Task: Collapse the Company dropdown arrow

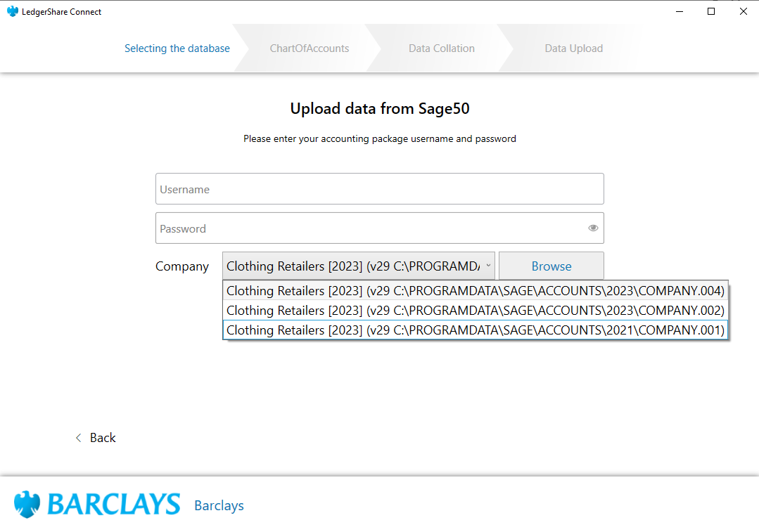Action: coord(487,266)
